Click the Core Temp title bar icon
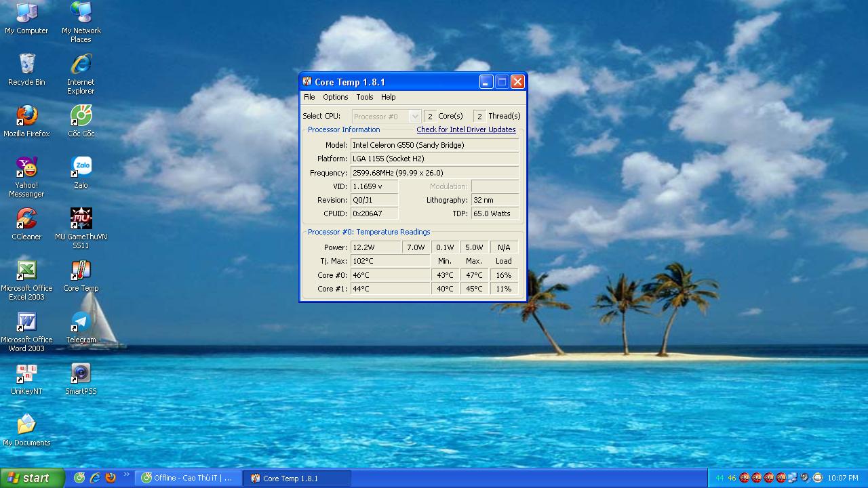Image resolution: width=868 pixels, height=488 pixels. pos(307,82)
